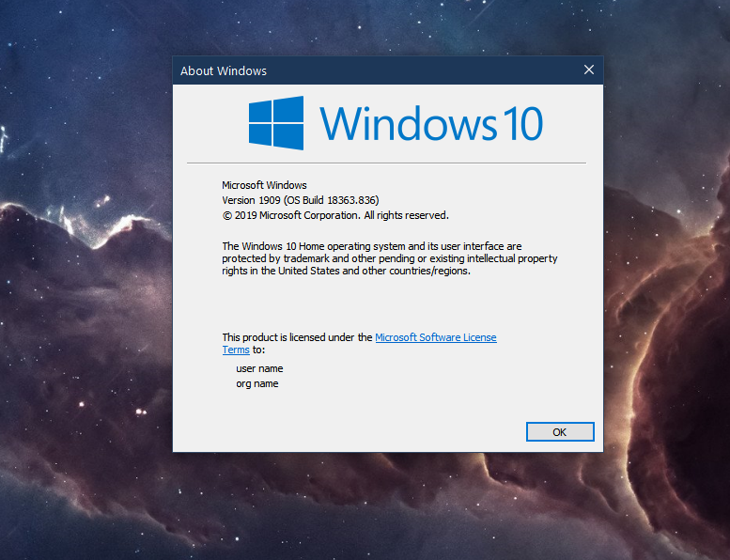Screen dimensions: 730x560
Task: Open the Microsoft Software License link
Action: 435,337
